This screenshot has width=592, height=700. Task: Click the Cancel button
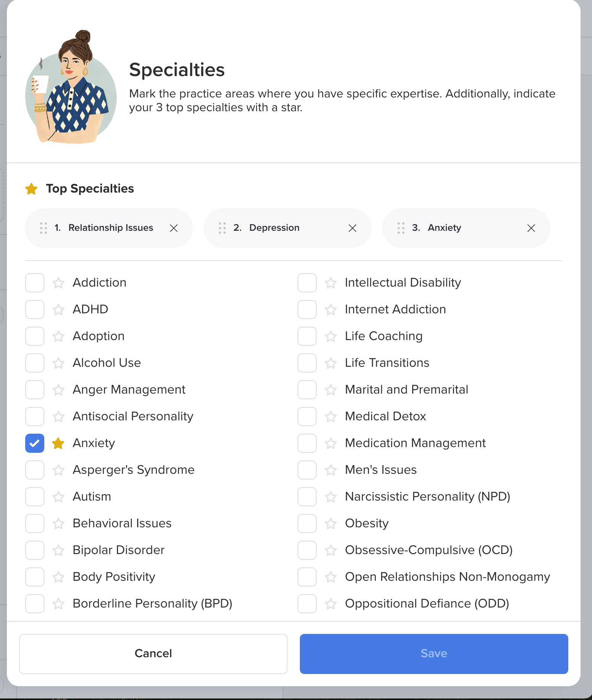[x=153, y=654]
